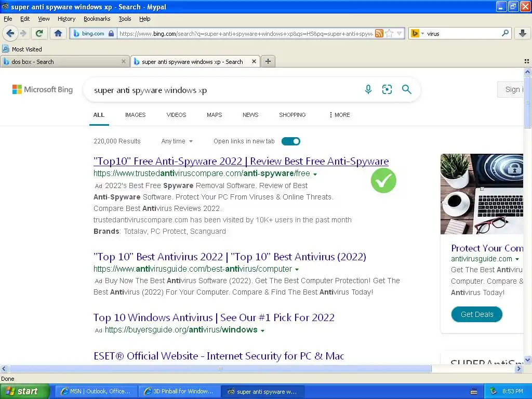
Task: Expand buyersguide.org URL dropdown arrow
Action: [262, 330]
